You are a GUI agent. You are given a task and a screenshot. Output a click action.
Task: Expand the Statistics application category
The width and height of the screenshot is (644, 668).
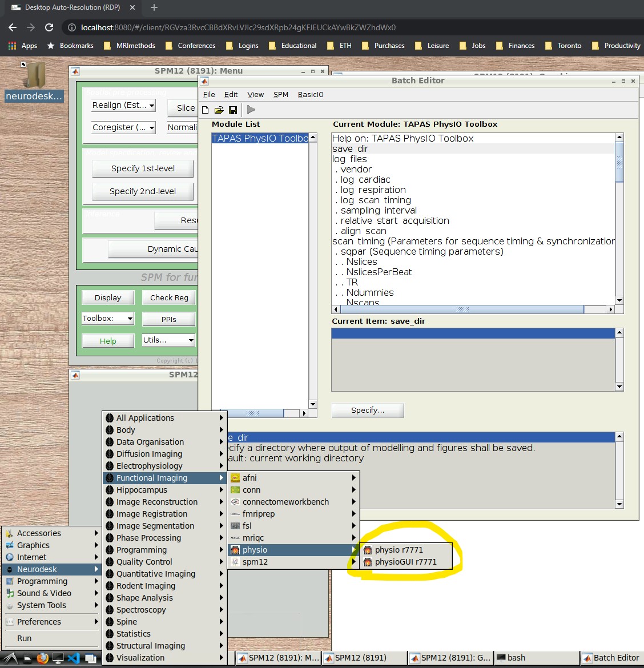(134, 634)
